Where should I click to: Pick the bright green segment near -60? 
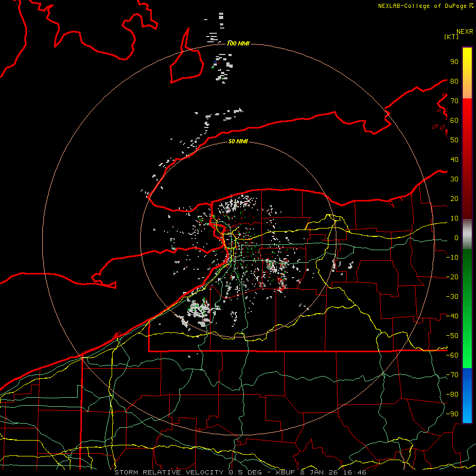tap(467, 358)
